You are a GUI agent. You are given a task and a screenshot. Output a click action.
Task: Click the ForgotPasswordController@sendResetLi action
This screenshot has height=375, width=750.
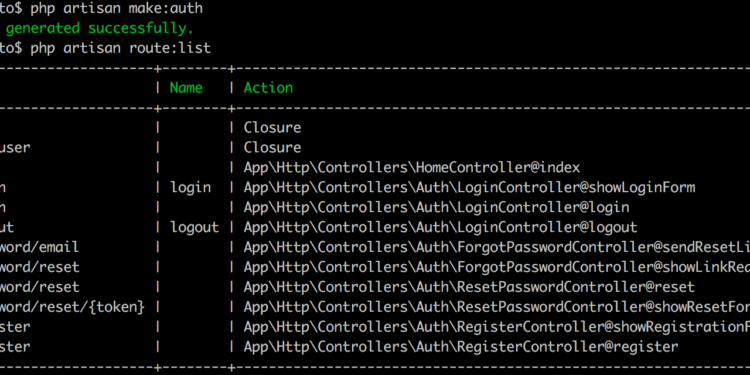click(x=497, y=247)
